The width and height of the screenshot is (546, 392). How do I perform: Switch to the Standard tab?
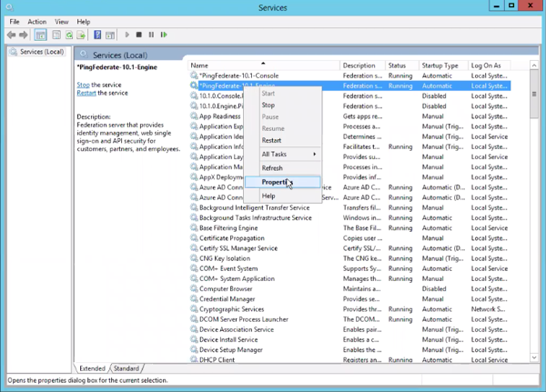coord(126,368)
